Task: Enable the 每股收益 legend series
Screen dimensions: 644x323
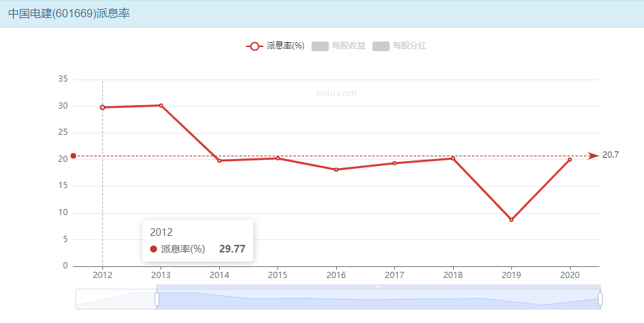Action: (338, 46)
